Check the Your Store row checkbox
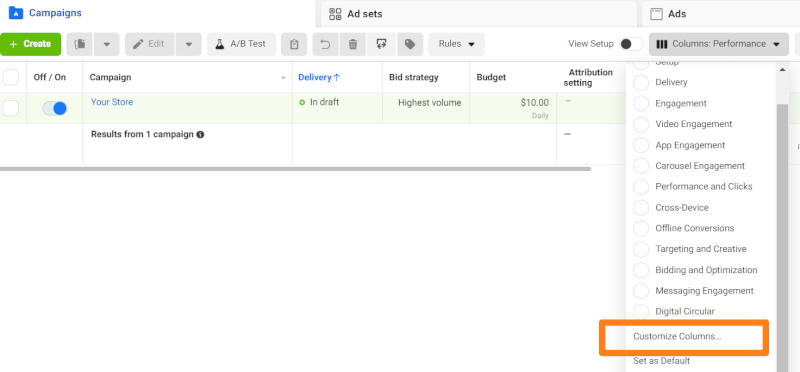The width and height of the screenshot is (800, 372). pyautogui.click(x=11, y=108)
